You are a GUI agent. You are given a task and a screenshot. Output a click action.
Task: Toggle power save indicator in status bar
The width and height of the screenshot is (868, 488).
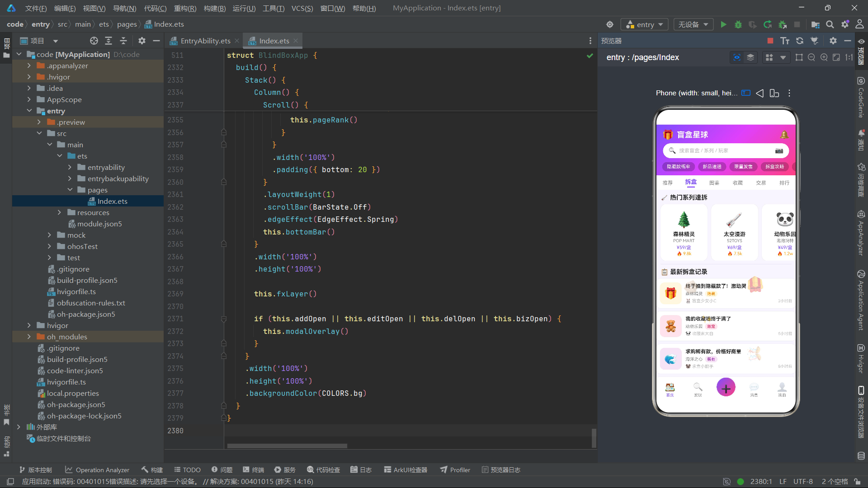point(726,482)
